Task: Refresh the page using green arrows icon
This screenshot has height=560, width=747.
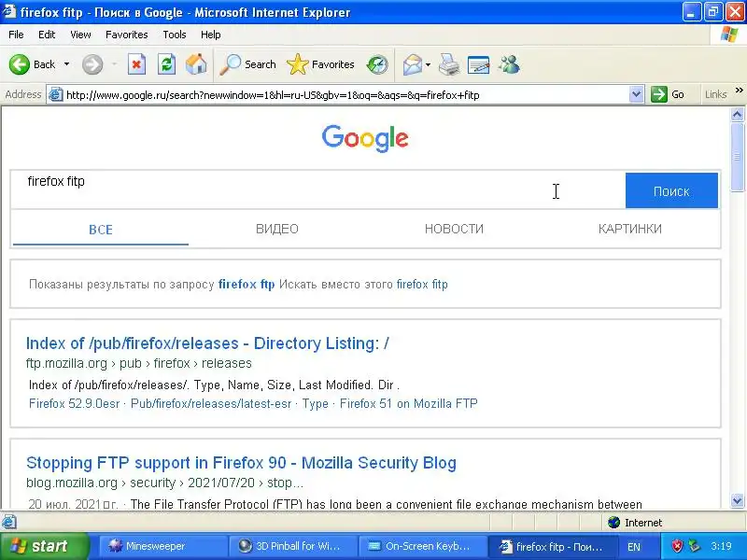Action: pyautogui.click(x=166, y=64)
